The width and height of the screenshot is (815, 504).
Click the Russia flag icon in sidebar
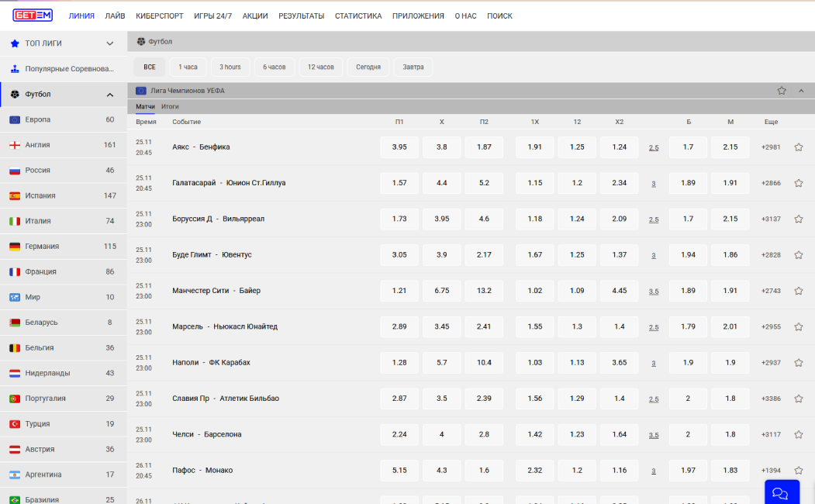[15, 171]
